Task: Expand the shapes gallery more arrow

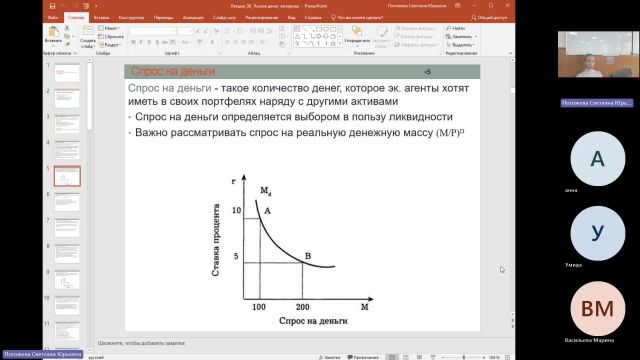Action: pos(340,44)
